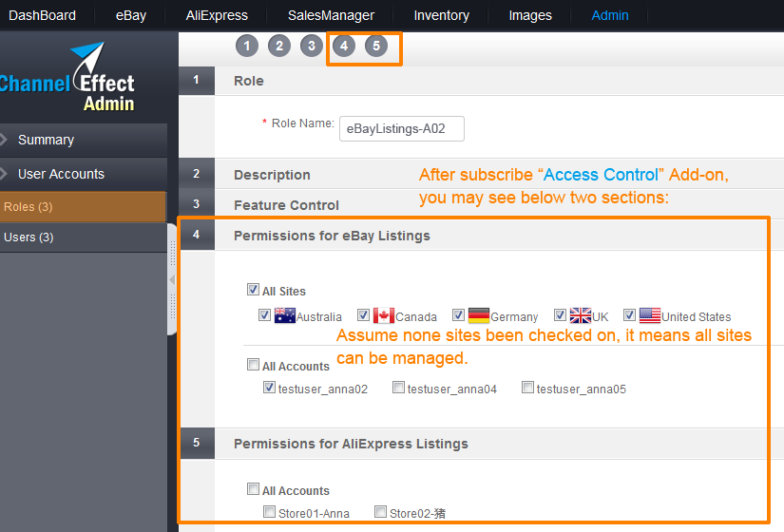Click the section number 2 badge
This screenshot has width=784, height=532.
[x=197, y=174]
